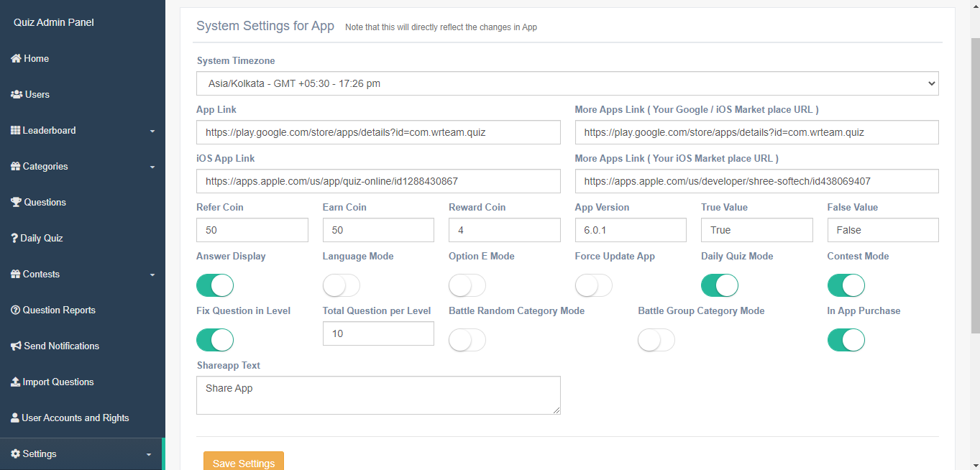Expand the Categories submenu arrow
This screenshot has width=980, height=470.
(x=152, y=167)
